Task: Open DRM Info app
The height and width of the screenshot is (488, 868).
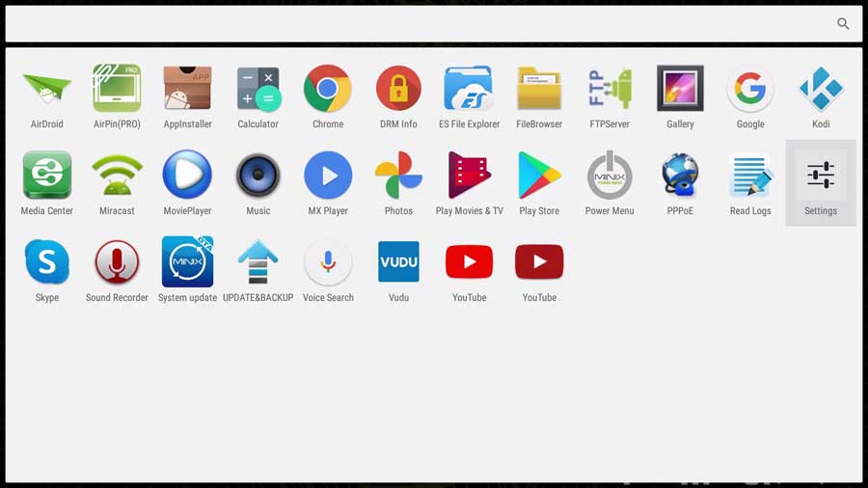Action: pos(398,89)
